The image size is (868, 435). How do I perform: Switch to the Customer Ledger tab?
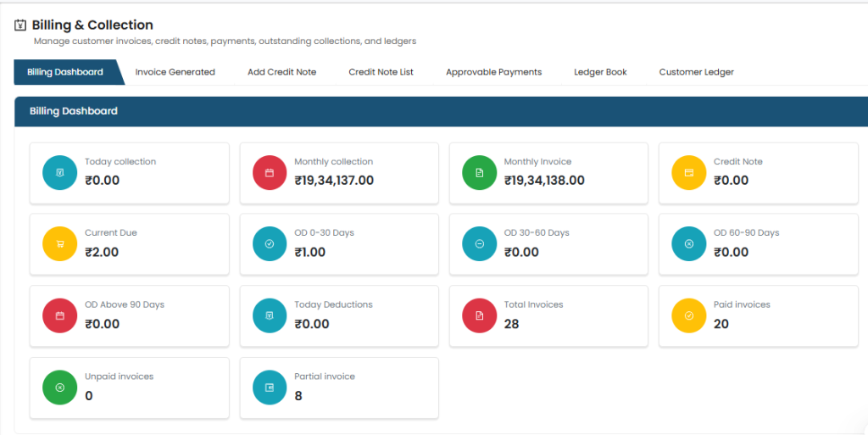point(696,72)
